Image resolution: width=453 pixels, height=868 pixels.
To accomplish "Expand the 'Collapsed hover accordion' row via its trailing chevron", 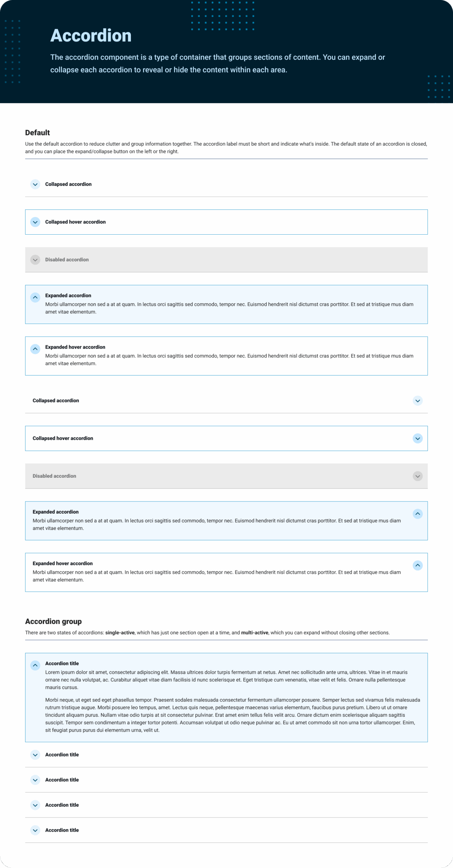I will (418, 438).
